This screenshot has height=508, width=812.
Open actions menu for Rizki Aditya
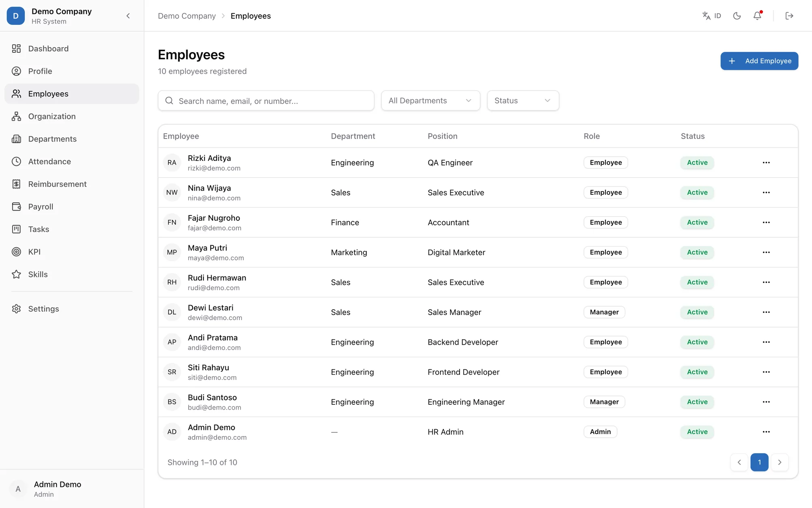(766, 163)
